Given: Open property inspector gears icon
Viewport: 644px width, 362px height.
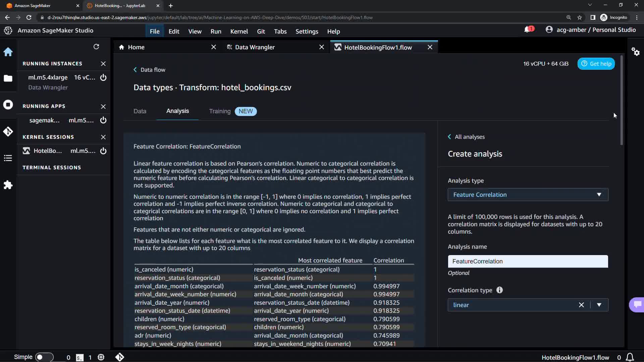Looking at the screenshot, I should coord(636,52).
